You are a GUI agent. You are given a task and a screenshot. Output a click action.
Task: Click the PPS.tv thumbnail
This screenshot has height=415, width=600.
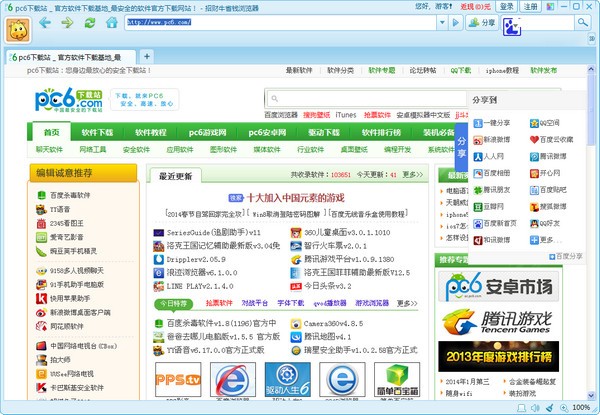[178, 379]
